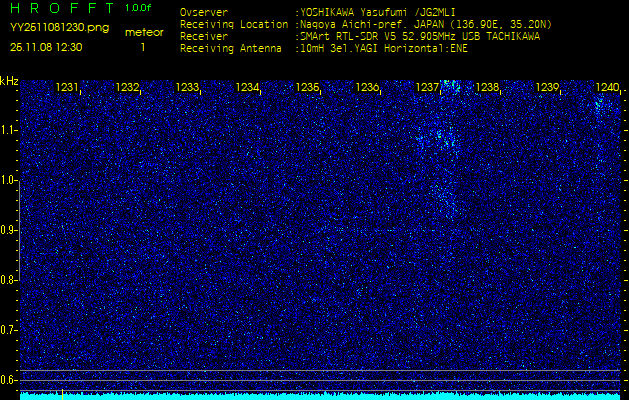Click the 1232 time marker
Screen dimensions: 629x400
click(x=127, y=87)
